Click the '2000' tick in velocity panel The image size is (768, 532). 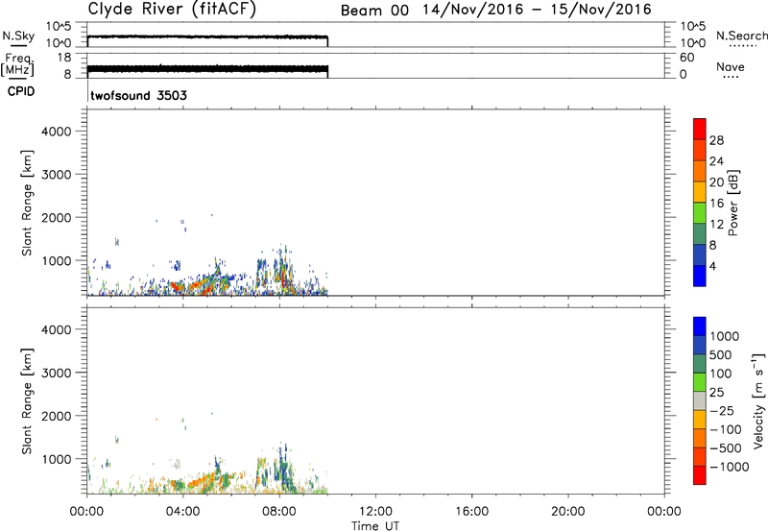pyautogui.click(x=56, y=416)
